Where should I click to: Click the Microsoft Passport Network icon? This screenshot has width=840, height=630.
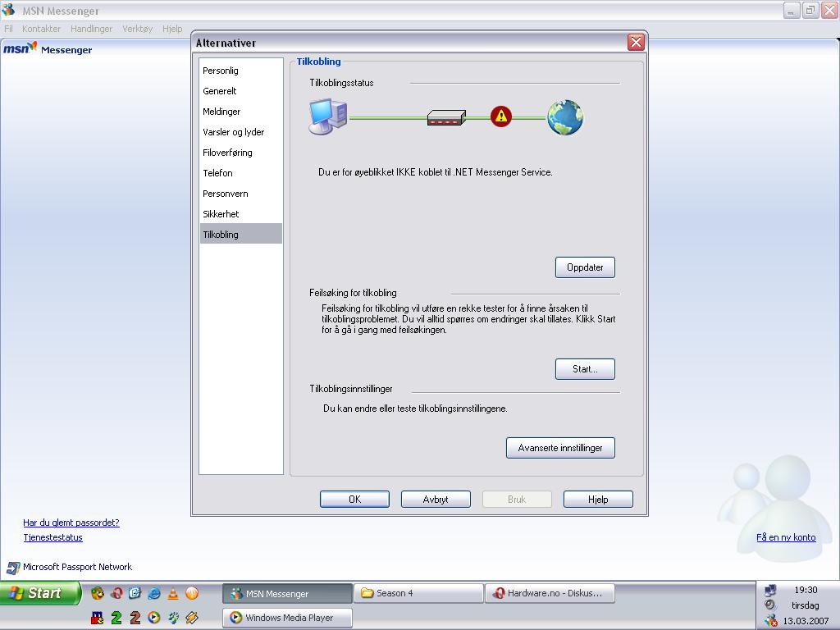click(x=13, y=568)
